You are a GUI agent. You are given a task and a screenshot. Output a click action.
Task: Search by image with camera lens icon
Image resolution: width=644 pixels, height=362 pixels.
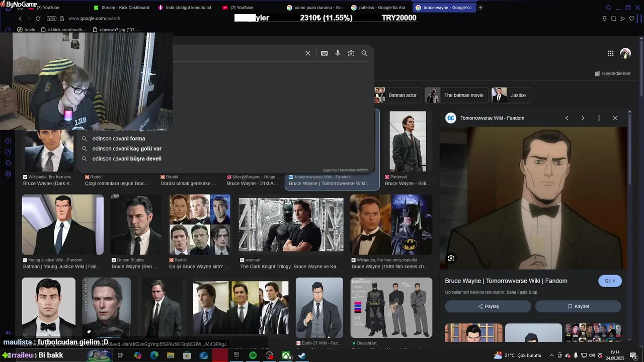[351, 53]
